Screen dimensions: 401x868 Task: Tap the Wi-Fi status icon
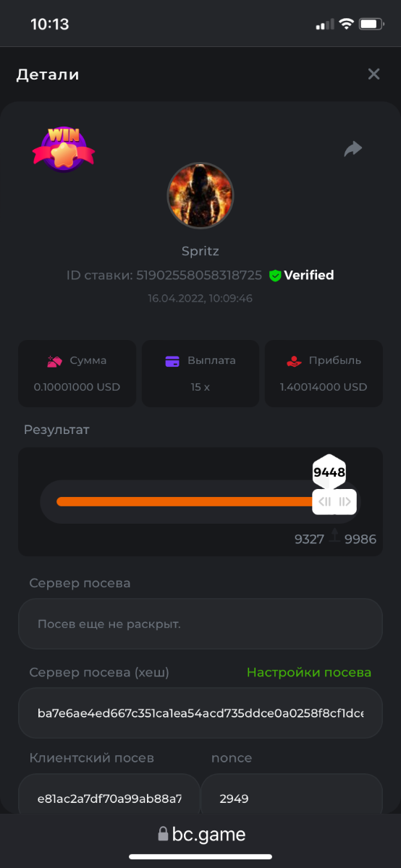(346, 25)
